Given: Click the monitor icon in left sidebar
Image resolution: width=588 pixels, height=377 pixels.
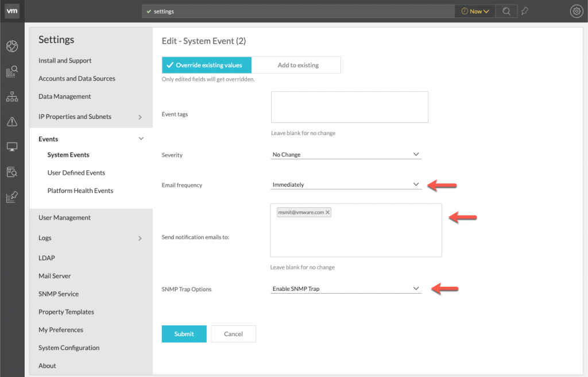Looking at the screenshot, I should pyautogui.click(x=12, y=147).
